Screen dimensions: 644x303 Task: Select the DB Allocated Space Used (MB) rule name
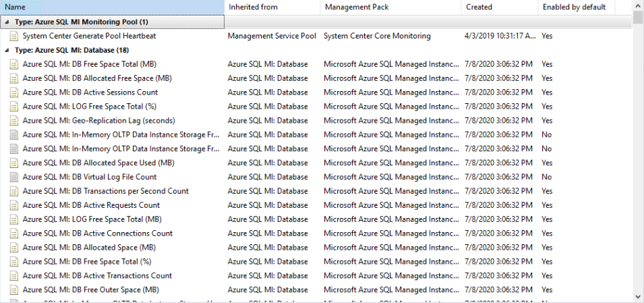pos(98,163)
